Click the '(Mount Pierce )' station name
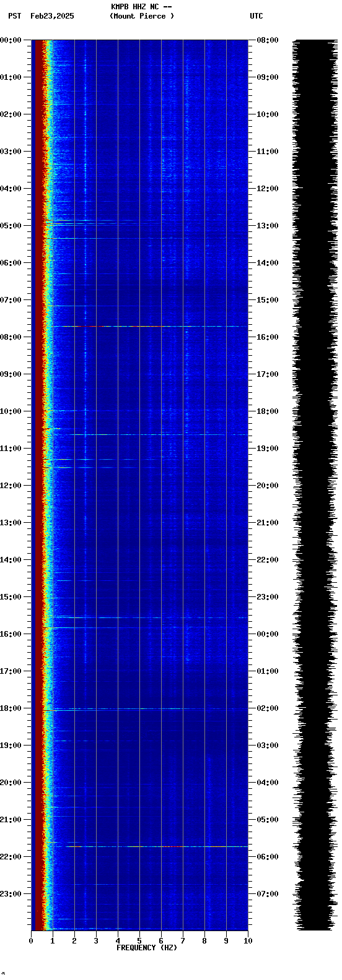This screenshot has width=342, height=980. click(x=142, y=16)
